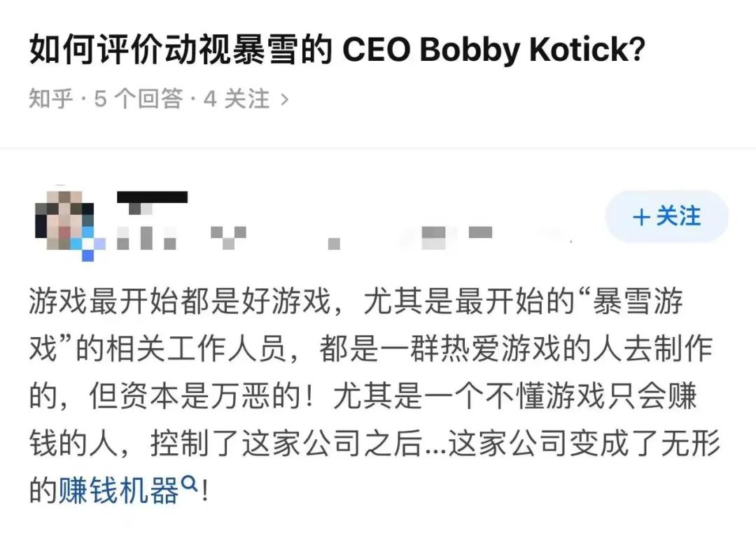Tap the answer's first line starting 游戏最开始

click(x=189, y=305)
